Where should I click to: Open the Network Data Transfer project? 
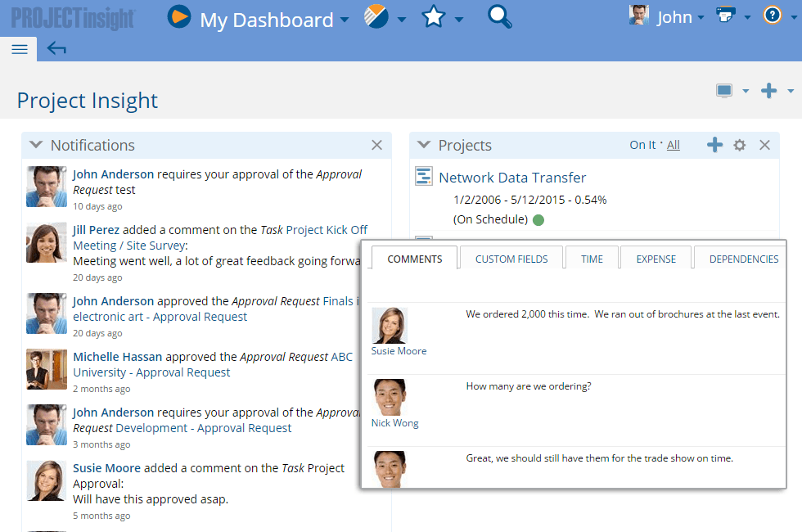512,178
